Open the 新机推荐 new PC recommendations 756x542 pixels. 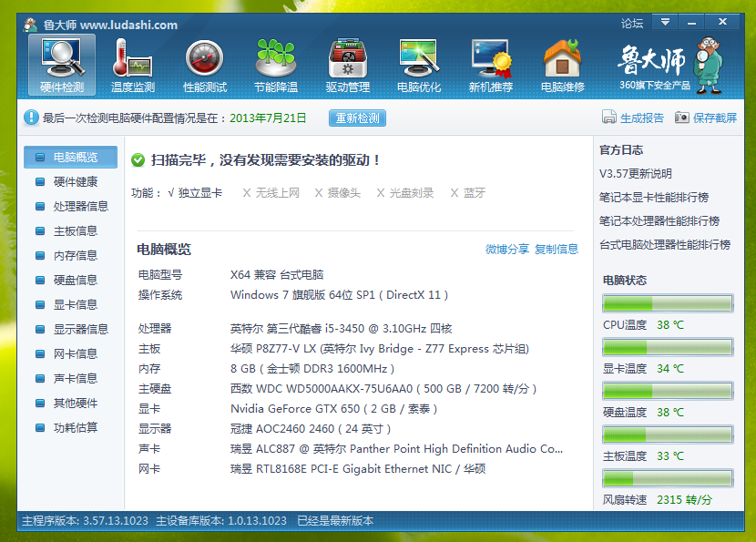[x=491, y=65]
